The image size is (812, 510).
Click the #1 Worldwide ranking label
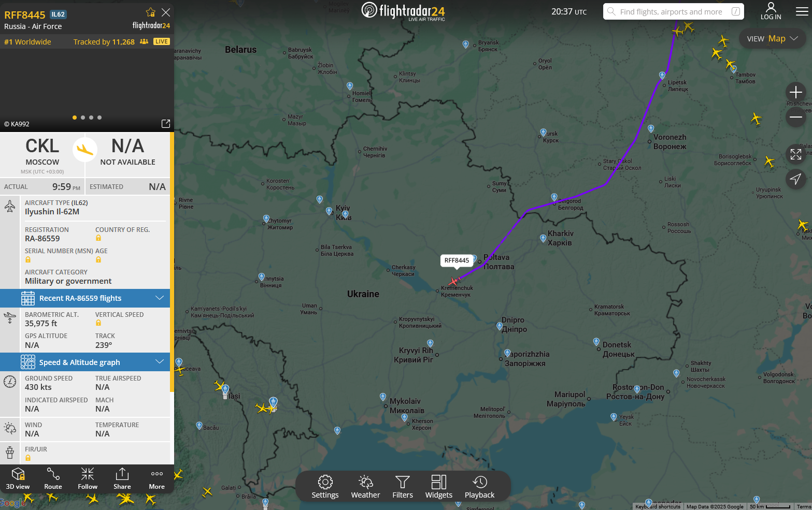[27, 42]
